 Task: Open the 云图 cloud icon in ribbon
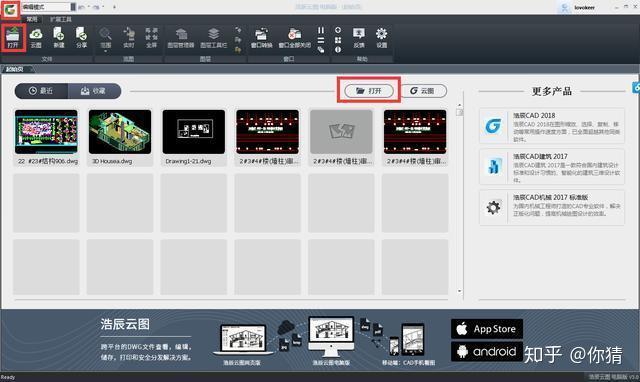[x=36, y=38]
